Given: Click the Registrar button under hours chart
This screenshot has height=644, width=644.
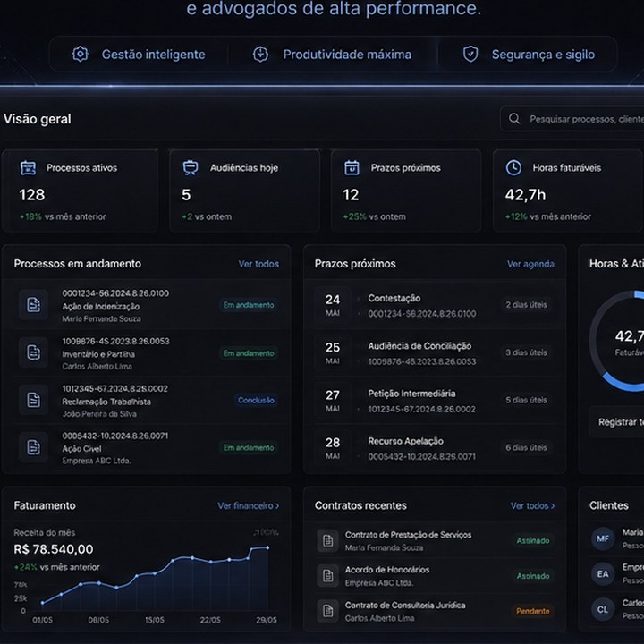Looking at the screenshot, I should 616,422.
